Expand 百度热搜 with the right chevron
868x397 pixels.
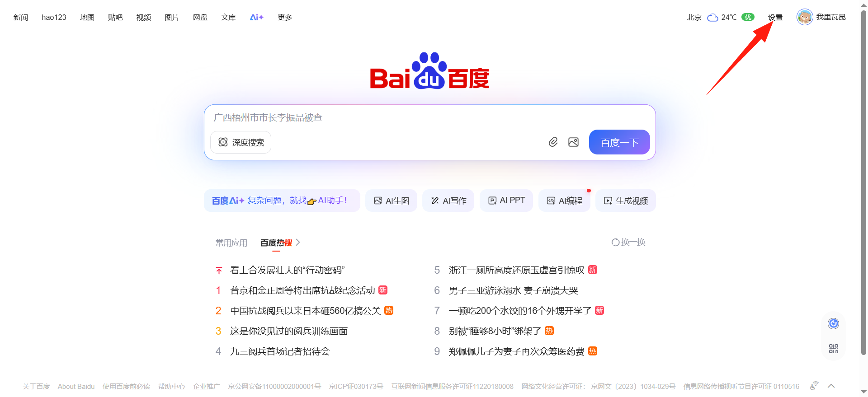point(298,243)
